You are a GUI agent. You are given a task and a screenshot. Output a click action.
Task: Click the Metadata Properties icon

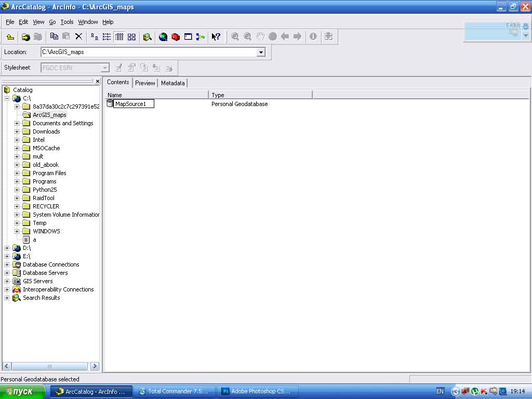131,68
